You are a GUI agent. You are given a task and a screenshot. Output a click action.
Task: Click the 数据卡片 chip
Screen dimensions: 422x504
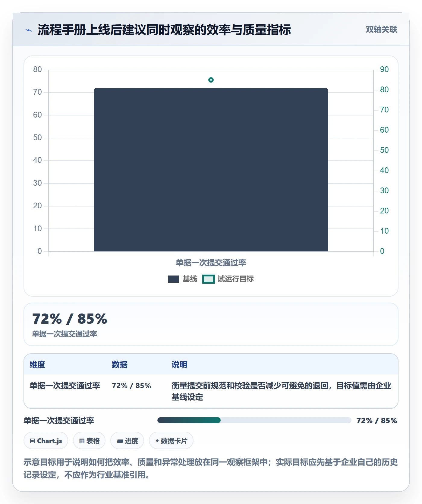tap(171, 441)
